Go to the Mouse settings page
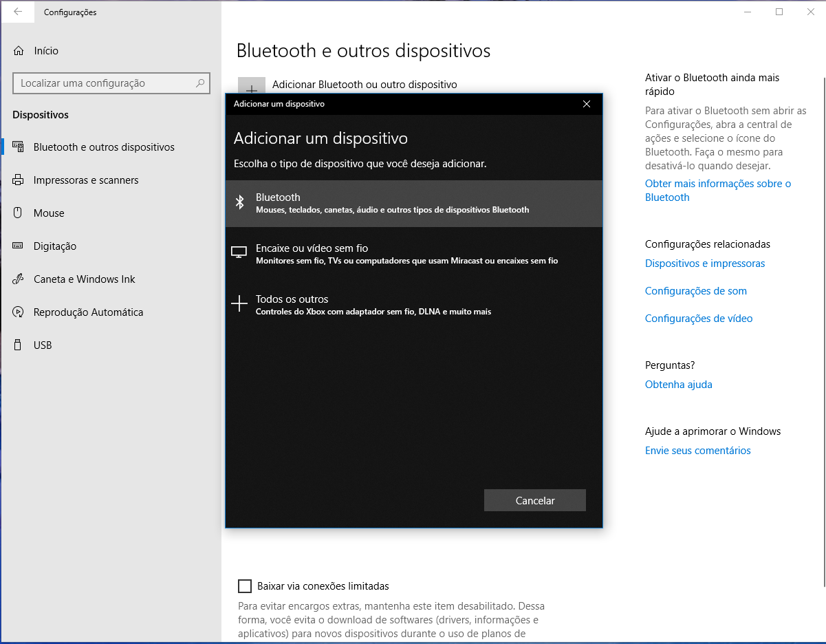The height and width of the screenshot is (644, 826). point(49,213)
